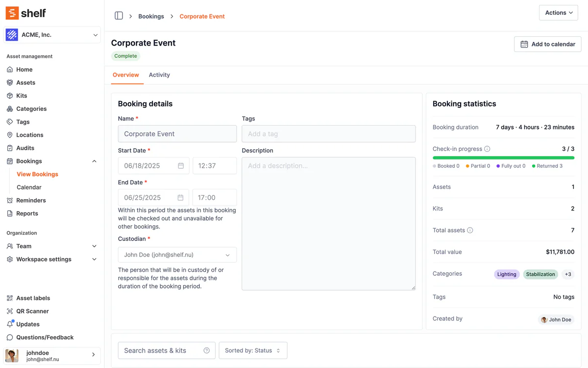588x368 pixels.
Task: Expand the Team sidebar section chevron
Action: click(95, 246)
